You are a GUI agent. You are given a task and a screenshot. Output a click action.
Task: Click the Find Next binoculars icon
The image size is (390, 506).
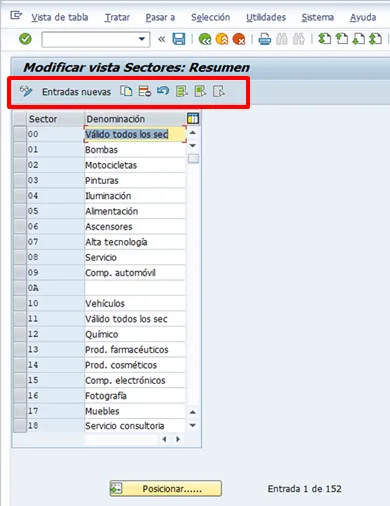pyautogui.click(x=299, y=39)
